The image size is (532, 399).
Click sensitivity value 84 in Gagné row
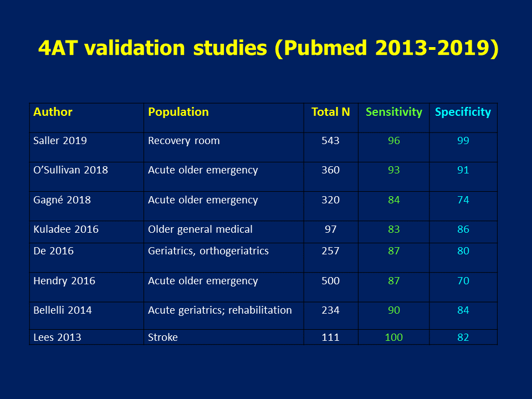394,200
